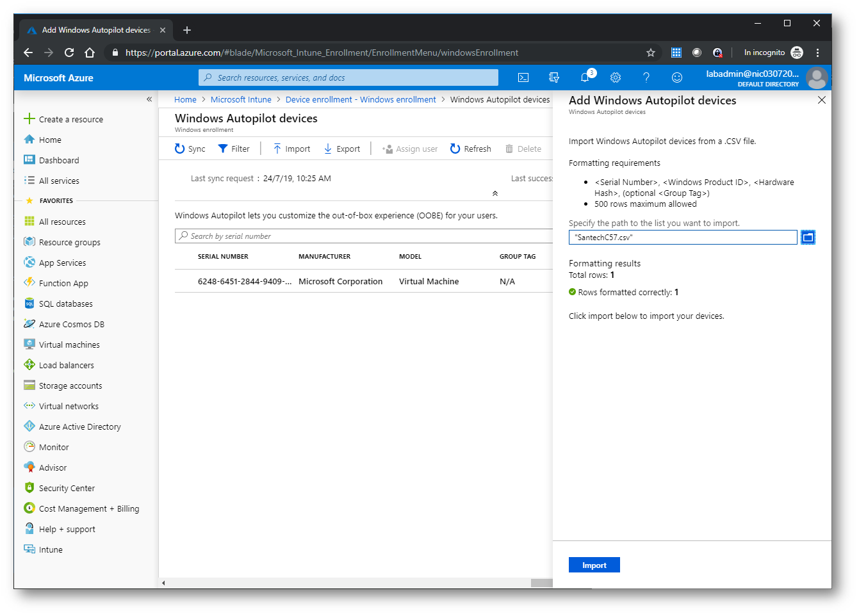Viewport: 859px width, 616px height.
Task: Close the Add Windows Autopilot devices blade
Action: 822,100
